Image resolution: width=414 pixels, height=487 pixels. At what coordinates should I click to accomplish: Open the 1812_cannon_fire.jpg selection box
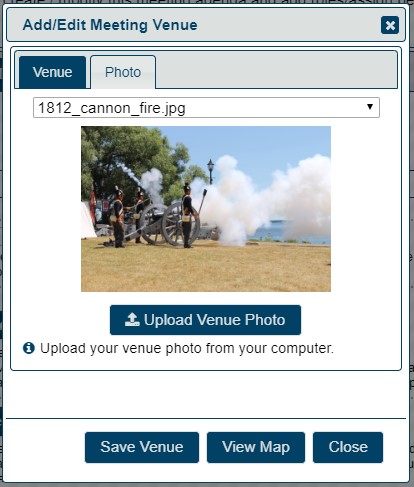click(206, 107)
